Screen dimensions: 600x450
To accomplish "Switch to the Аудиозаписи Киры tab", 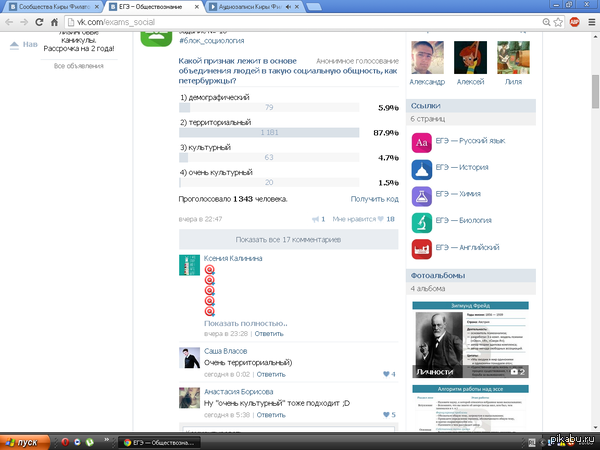I will [x=254, y=7].
